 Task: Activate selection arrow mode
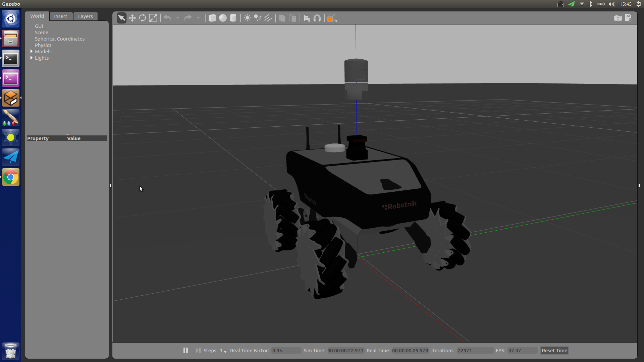[121, 18]
